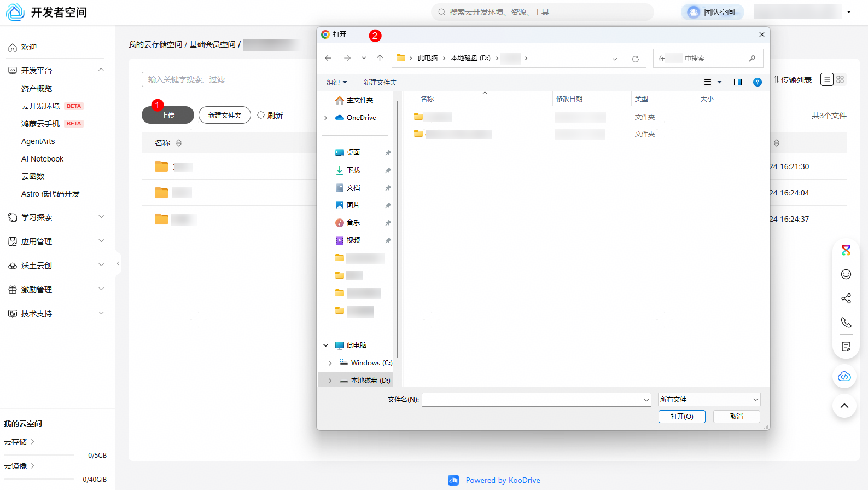Image resolution: width=868 pixels, height=490 pixels.
Task: Open the 所有文件 file type dropdown
Action: click(709, 400)
